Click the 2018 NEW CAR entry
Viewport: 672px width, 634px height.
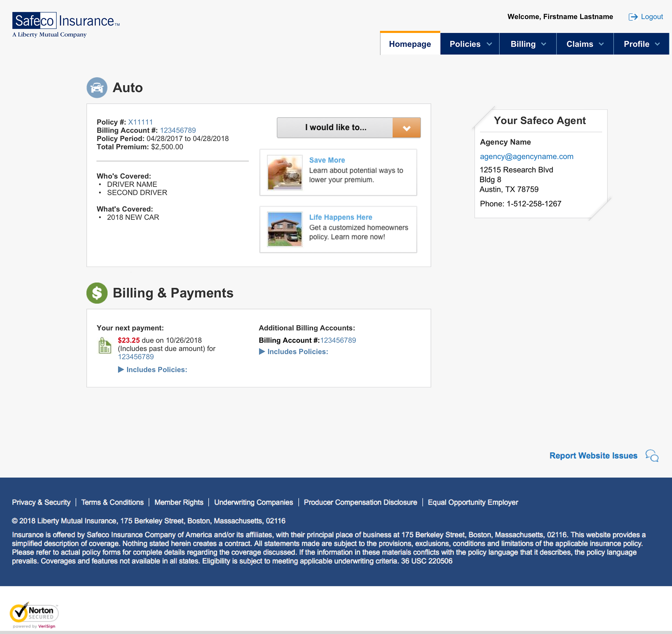click(x=133, y=217)
